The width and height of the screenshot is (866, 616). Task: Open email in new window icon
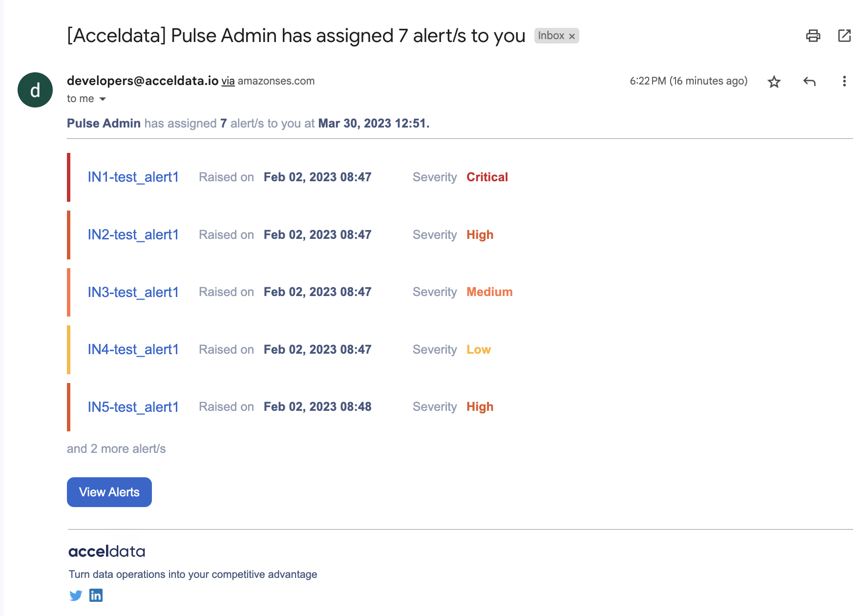(x=845, y=36)
